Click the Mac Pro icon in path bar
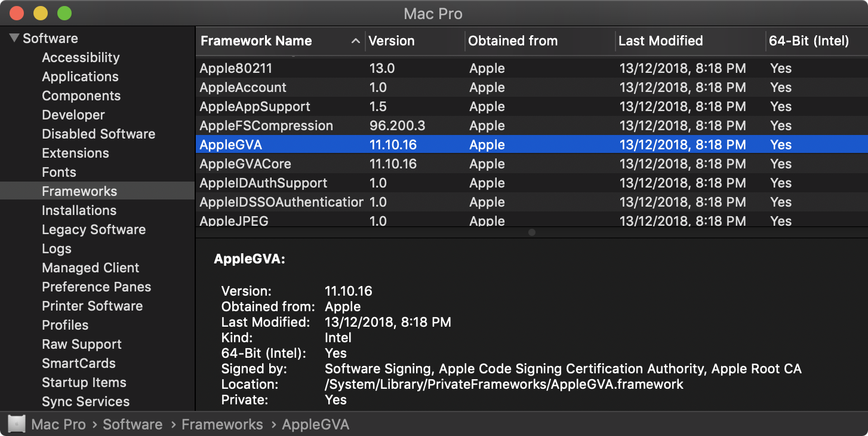 17,424
